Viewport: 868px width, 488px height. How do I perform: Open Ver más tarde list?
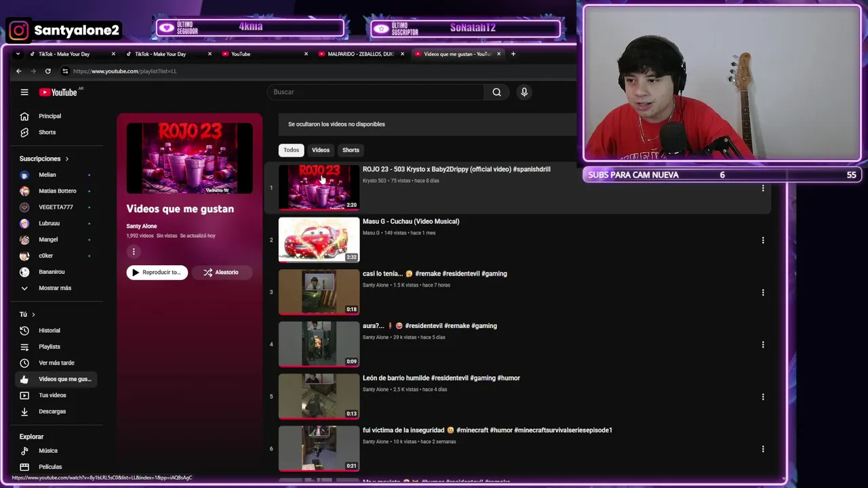58,363
